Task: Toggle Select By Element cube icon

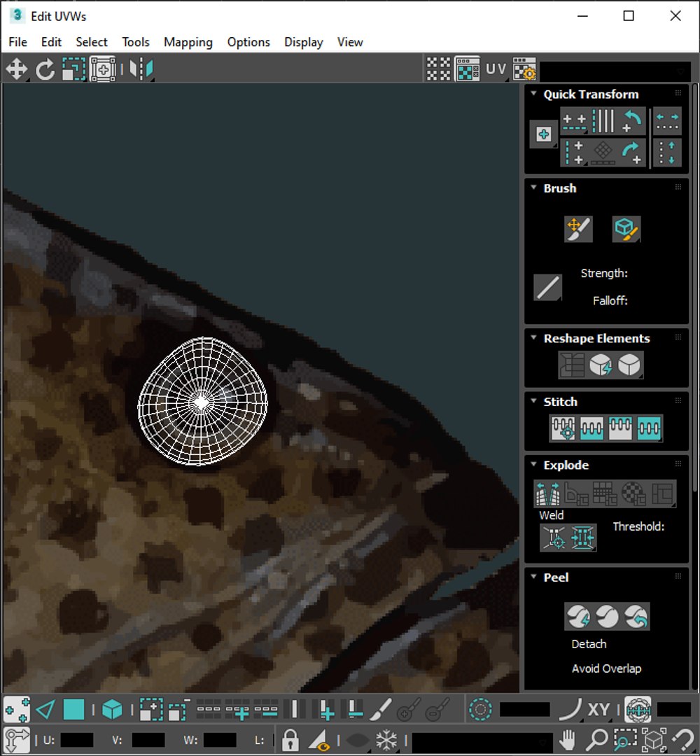Action: [x=112, y=710]
